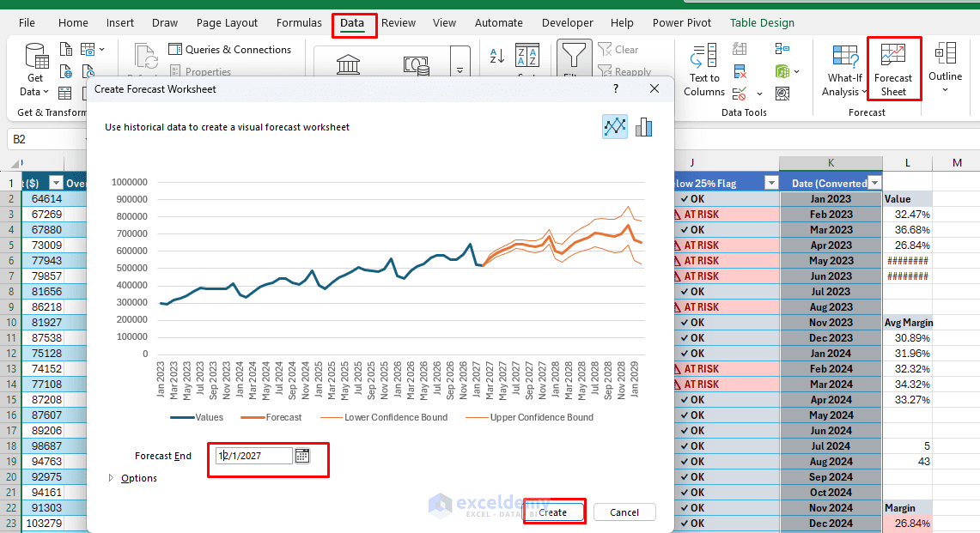Click row header 10
The width and height of the screenshot is (980, 533).
pos(10,323)
